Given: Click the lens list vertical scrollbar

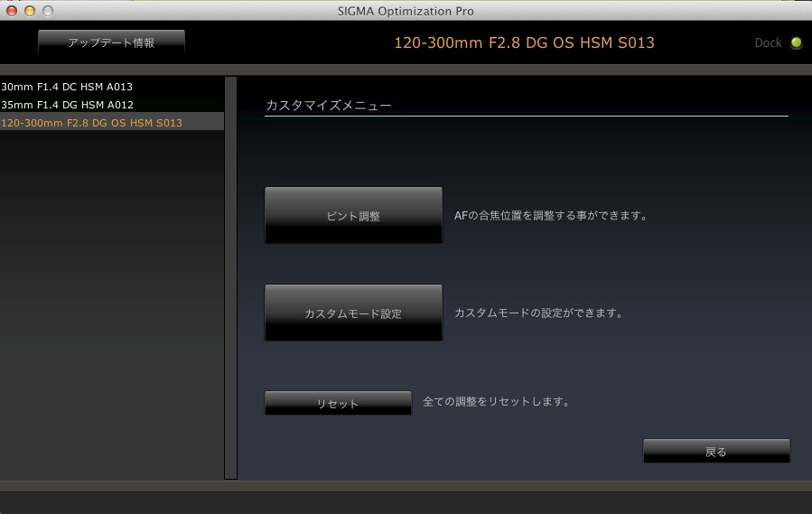Looking at the screenshot, I should click(x=230, y=277).
